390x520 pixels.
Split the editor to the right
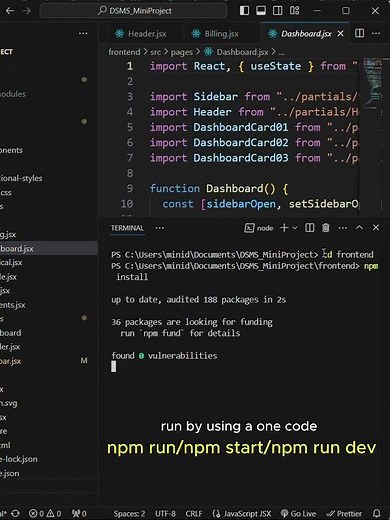[359, 33]
